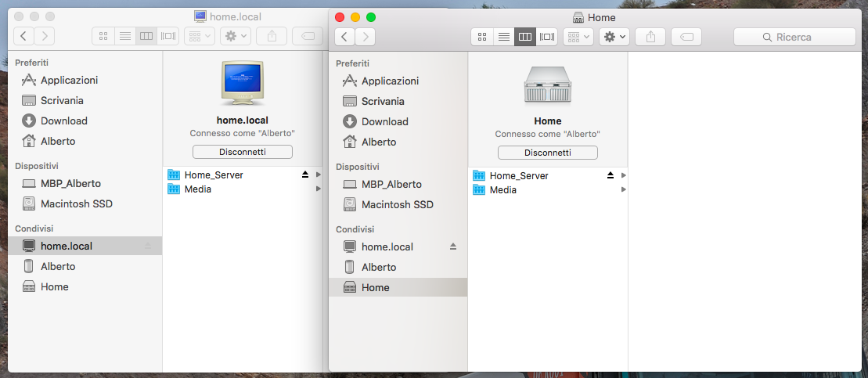Select Macintosh SSD in Home window sidebar
Image resolution: width=868 pixels, height=378 pixels.
point(397,204)
